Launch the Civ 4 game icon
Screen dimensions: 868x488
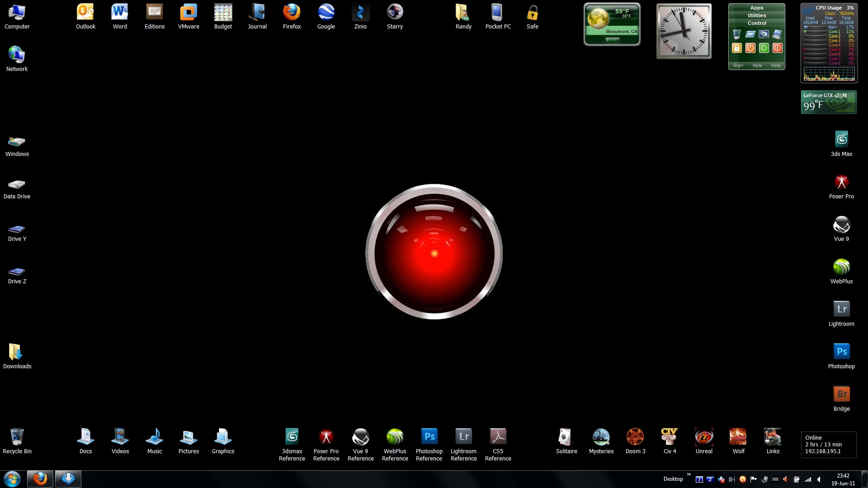coord(670,441)
